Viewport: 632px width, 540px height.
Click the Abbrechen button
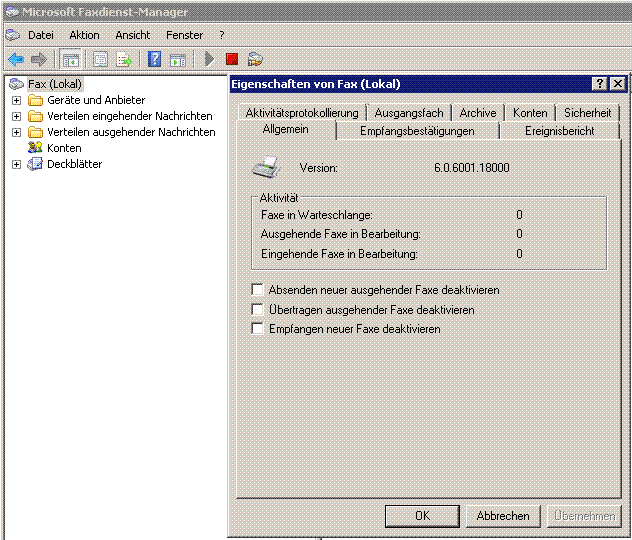pos(503,516)
